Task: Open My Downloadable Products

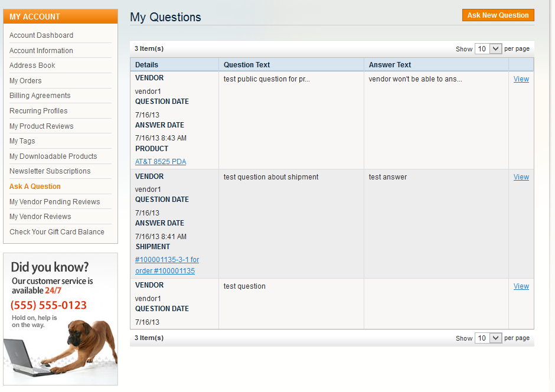Action: pyautogui.click(x=53, y=156)
